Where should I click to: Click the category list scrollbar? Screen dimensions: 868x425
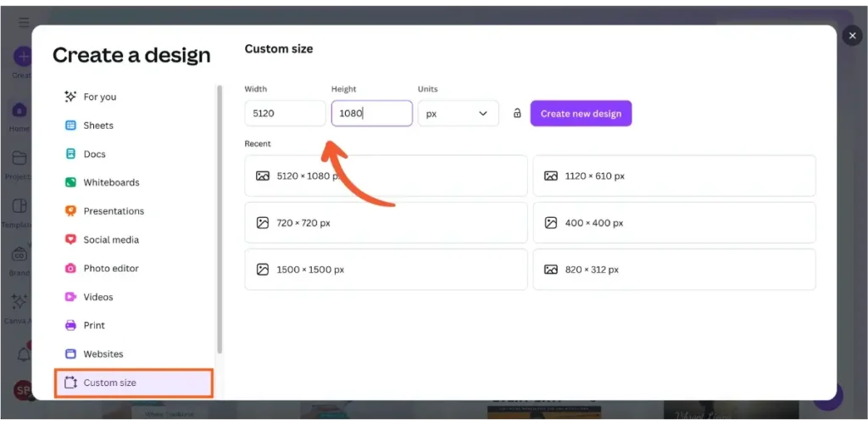point(220,219)
